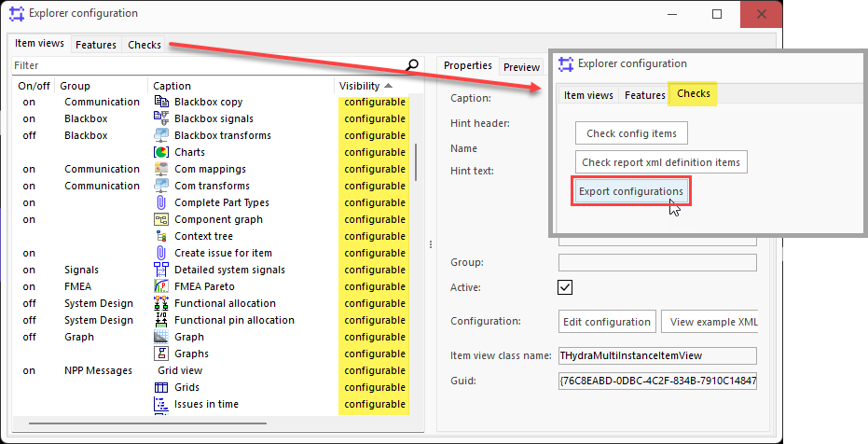868x444 pixels.
Task: Click 'configurable' cell in Charts row
Action: tap(374, 152)
